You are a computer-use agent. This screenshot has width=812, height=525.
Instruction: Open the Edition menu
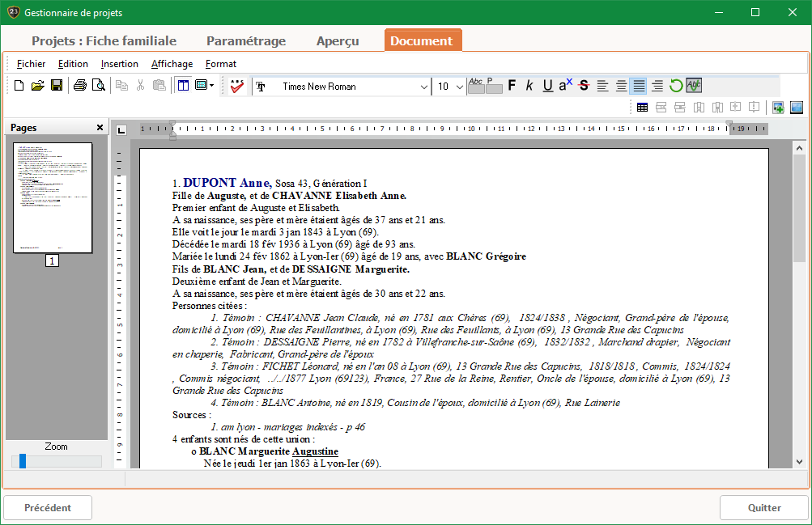[x=73, y=64]
